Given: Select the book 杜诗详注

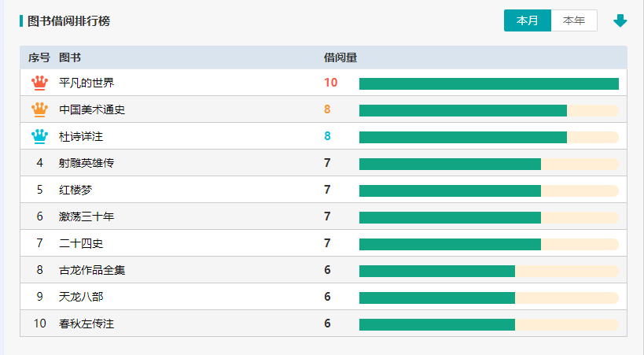Looking at the screenshot, I should point(81,136).
